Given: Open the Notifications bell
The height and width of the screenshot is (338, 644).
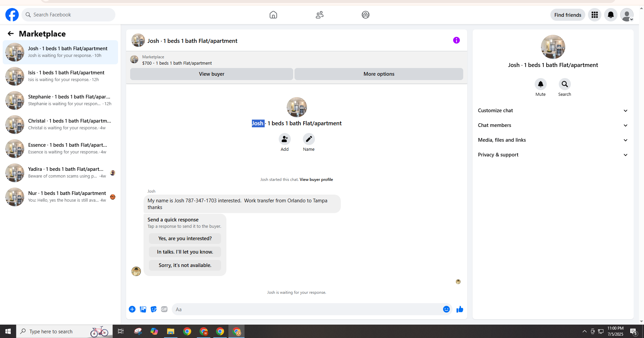Looking at the screenshot, I should (611, 15).
